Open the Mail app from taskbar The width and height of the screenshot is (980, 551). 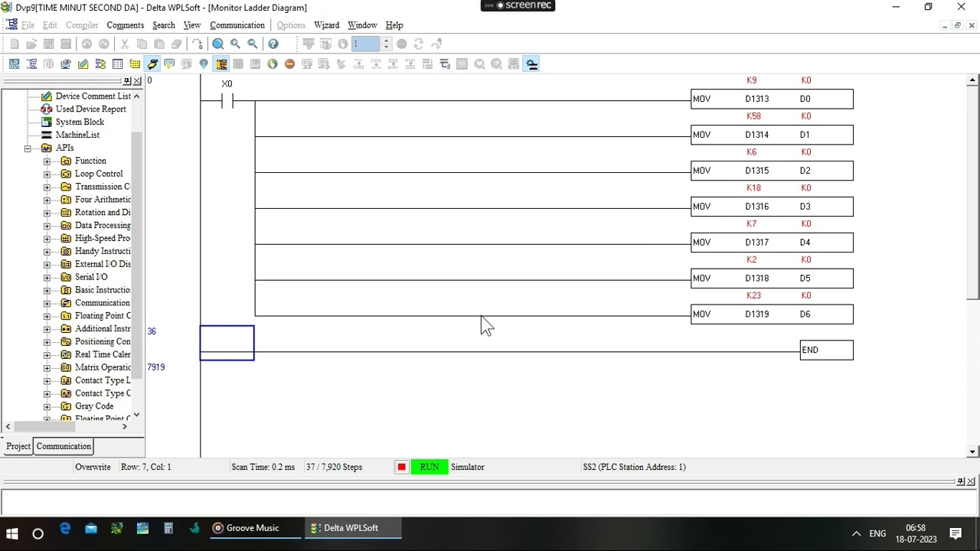click(91, 528)
